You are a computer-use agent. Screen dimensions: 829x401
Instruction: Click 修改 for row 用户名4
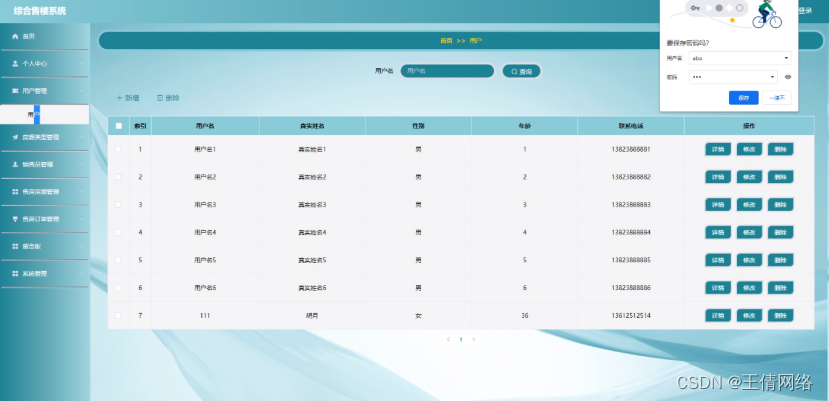click(749, 232)
